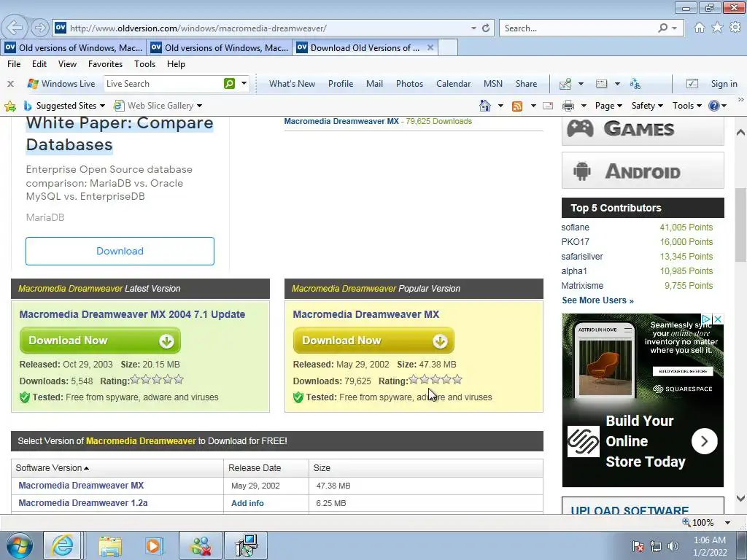747x560 pixels.
Task: Click the browser Back arrow button
Action: tap(15, 28)
